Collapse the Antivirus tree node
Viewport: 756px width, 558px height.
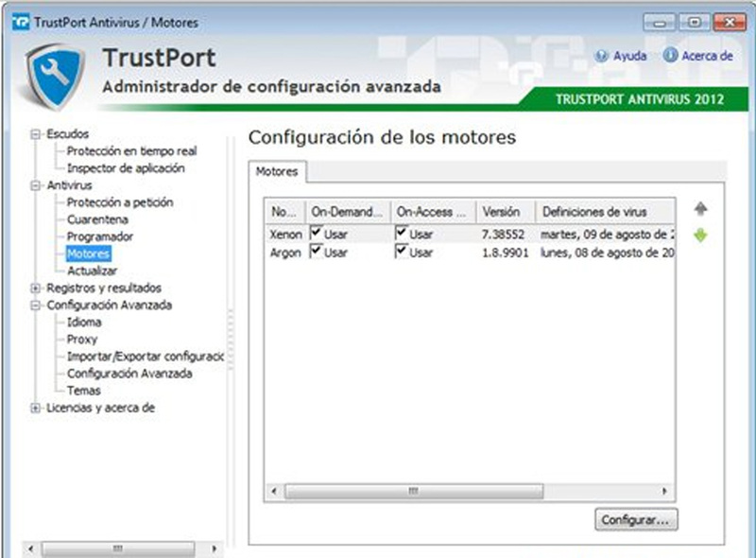(x=35, y=185)
